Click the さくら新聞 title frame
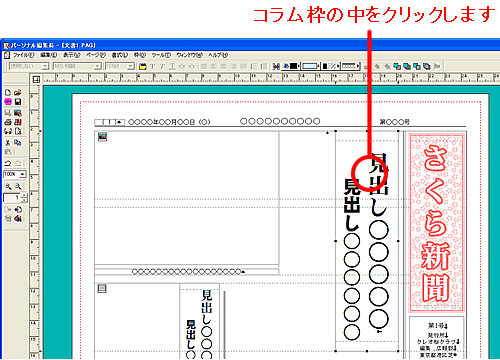 (436, 223)
